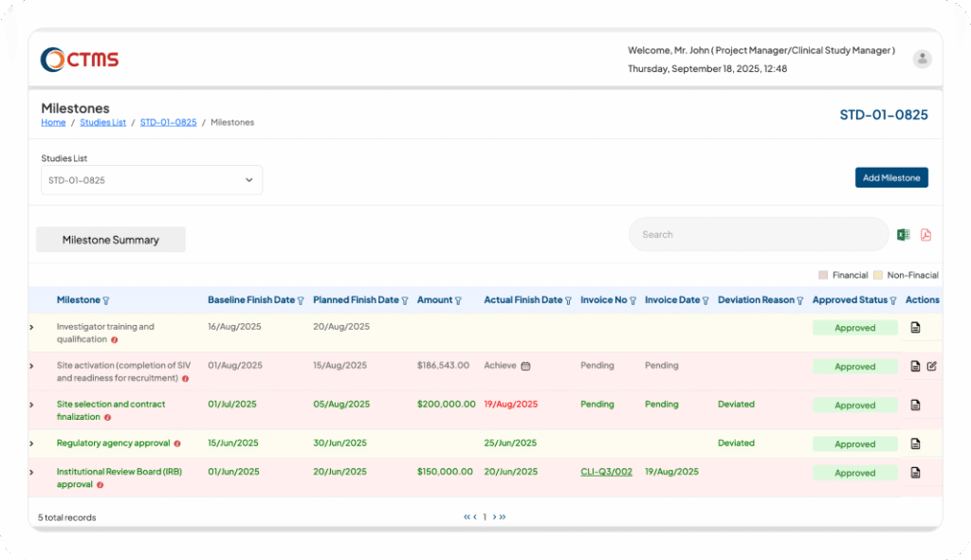Click the Search input field
971x560 pixels.
pos(759,235)
